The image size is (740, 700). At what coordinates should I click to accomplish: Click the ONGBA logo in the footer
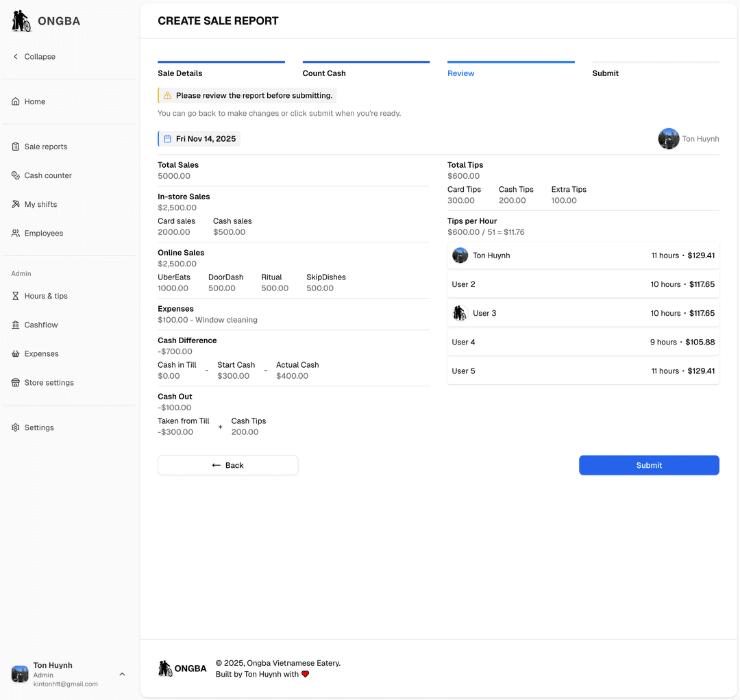182,668
